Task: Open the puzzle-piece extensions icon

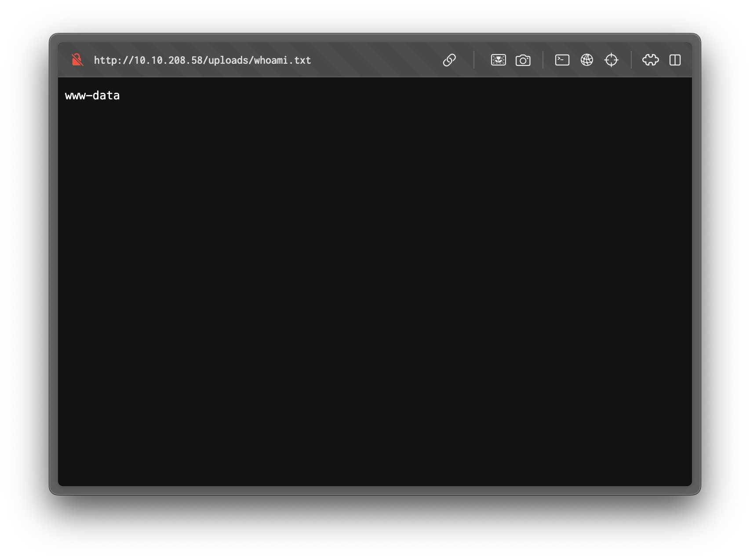Action: [x=650, y=60]
